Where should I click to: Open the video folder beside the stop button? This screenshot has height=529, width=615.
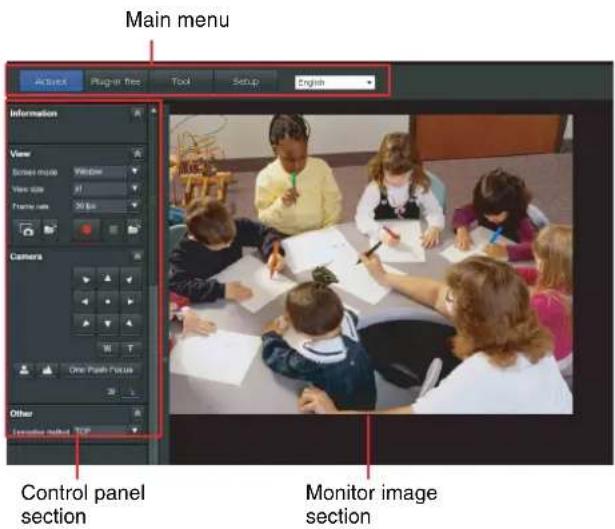tap(134, 230)
